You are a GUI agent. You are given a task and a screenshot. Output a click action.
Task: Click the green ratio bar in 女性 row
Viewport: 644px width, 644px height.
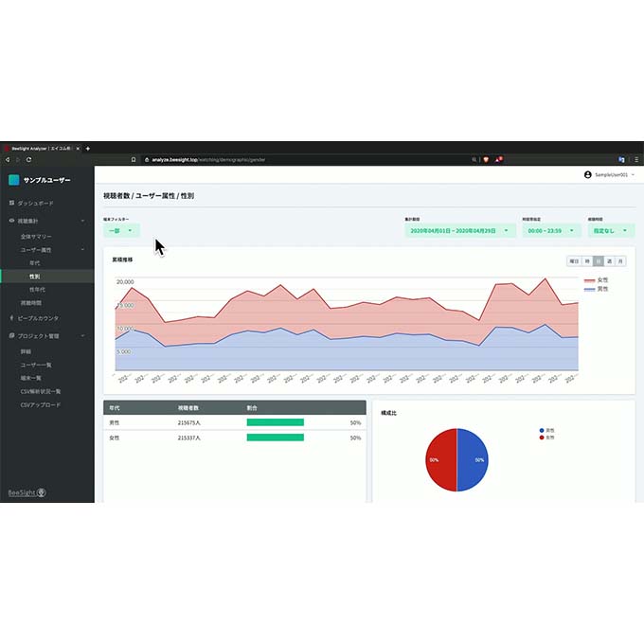(276, 438)
